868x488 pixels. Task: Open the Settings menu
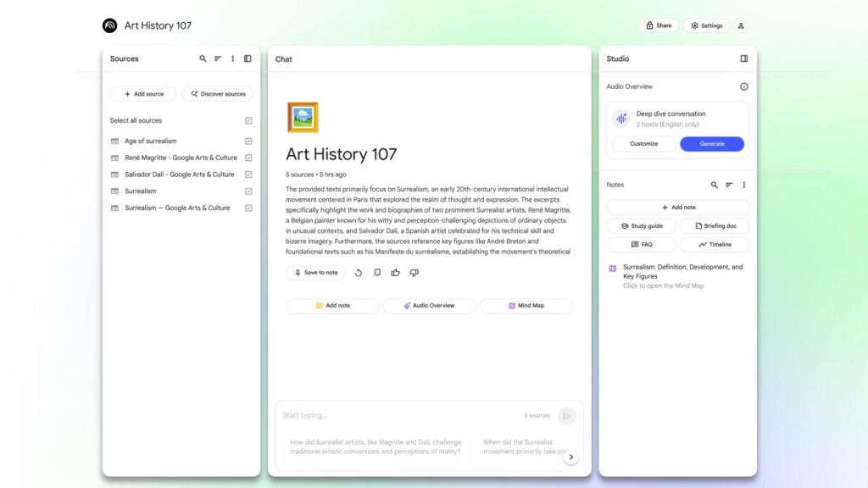(x=706, y=25)
